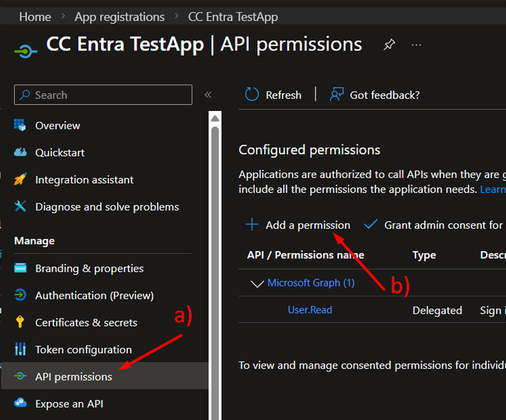The width and height of the screenshot is (506, 420).
Task: Open Branding & properties menu item
Action: pos(89,268)
